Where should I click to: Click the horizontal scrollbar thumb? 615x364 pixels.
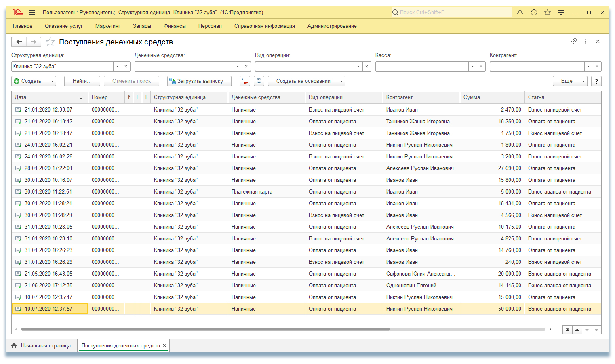pyautogui.click(x=205, y=329)
